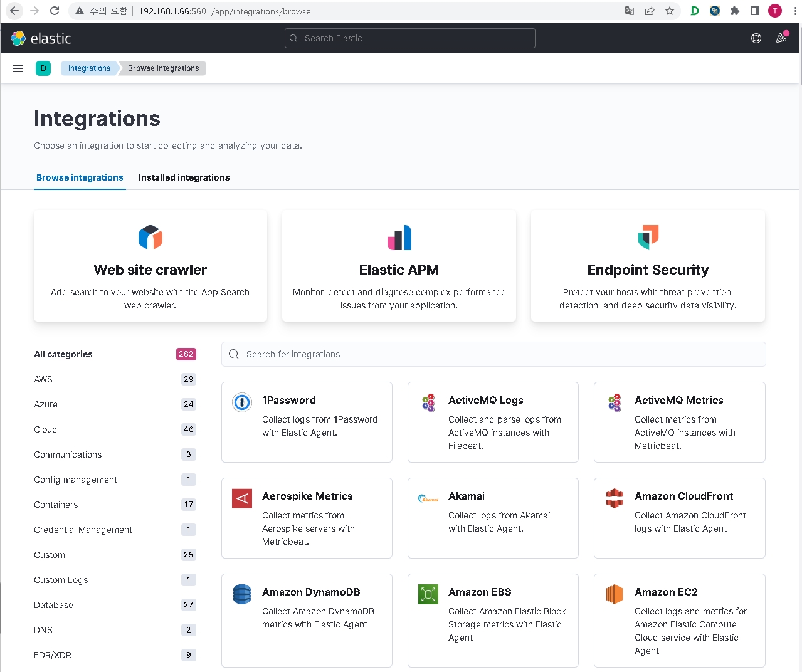Click the 1Password logo icon
The image size is (802, 672).
pyautogui.click(x=242, y=402)
